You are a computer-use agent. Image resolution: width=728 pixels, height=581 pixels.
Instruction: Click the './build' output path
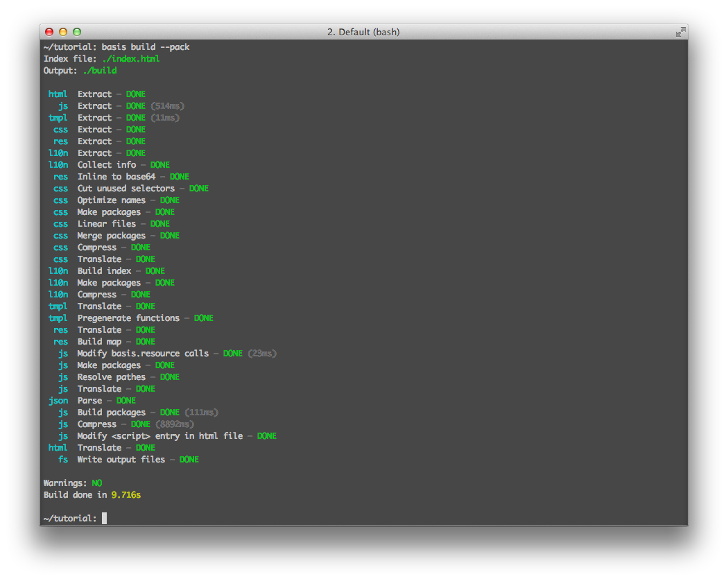100,71
